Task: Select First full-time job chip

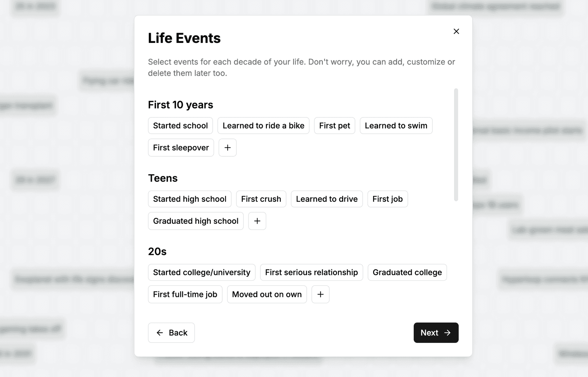Action: click(x=185, y=294)
